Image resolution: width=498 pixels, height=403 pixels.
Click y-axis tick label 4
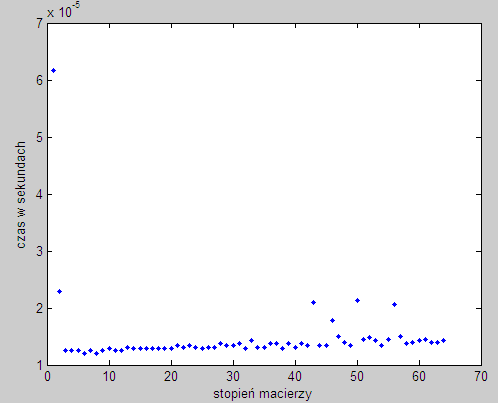pyautogui.click(x=40, y=194)
